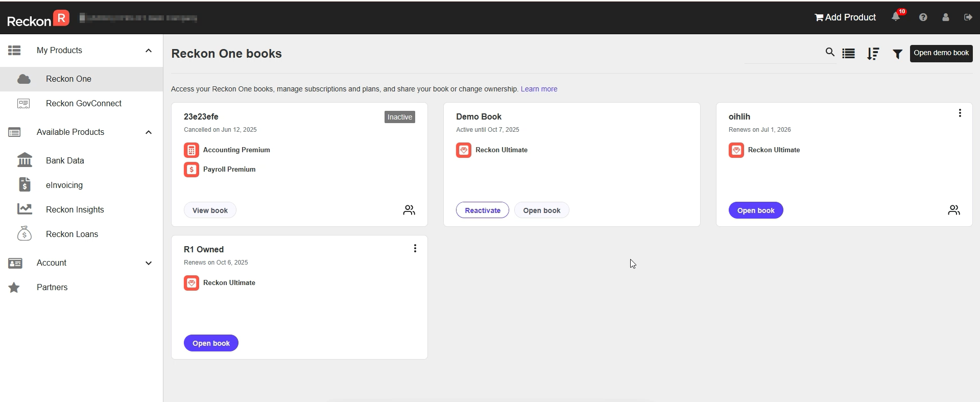Screen dimensions: 980x402
Task: Click the Accounting Premium icon
Action: pyautogui.click(x=192, y=150)
